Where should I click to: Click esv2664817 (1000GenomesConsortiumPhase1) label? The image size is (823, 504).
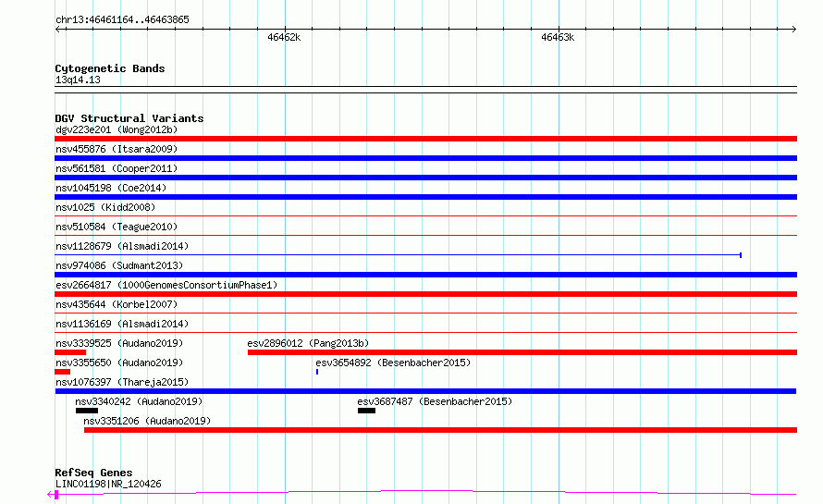[x=166, y=285]
